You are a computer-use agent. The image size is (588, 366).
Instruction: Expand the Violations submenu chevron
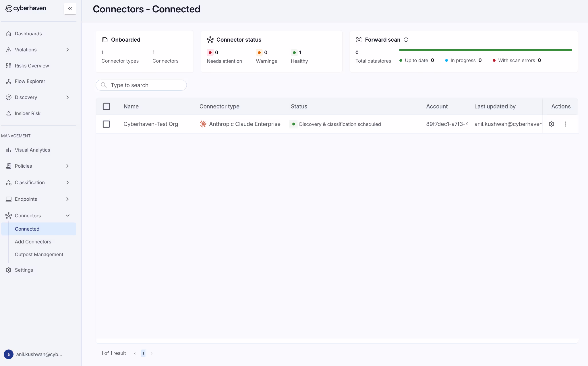(x=67, y=50)
